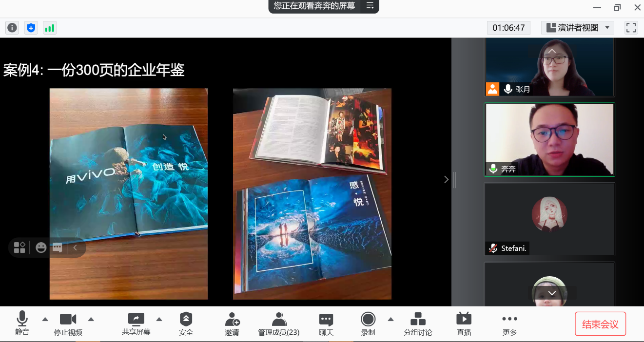
Task: Start Live streaming (直播)
Action: click(x=464, y=324)
